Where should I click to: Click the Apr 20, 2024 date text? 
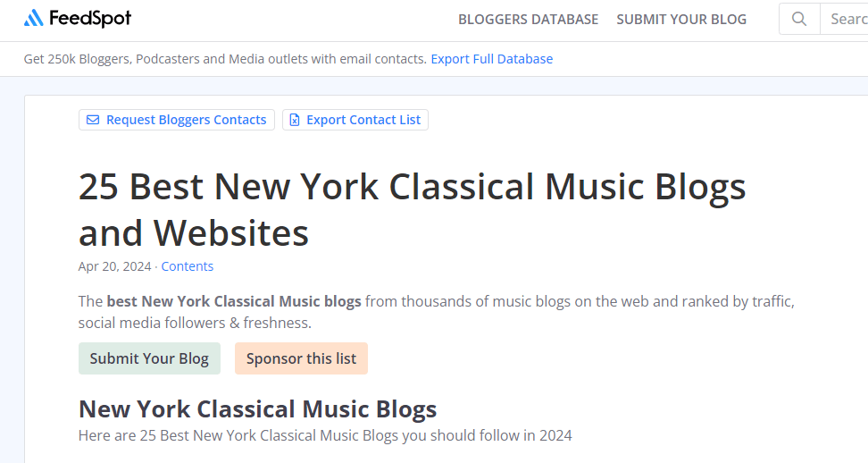tap(115, 266)
